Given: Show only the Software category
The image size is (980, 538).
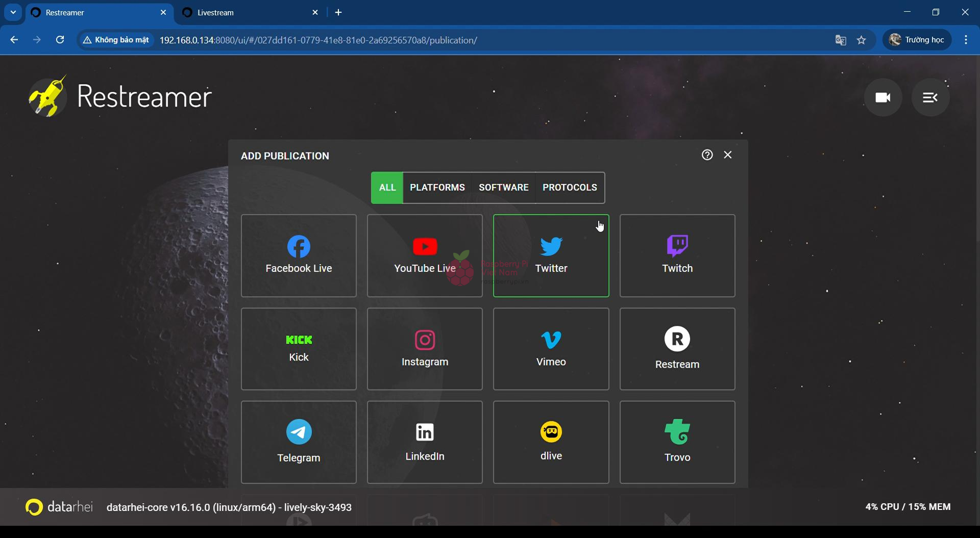Looking at the screenshot, I should click(503, 188).
